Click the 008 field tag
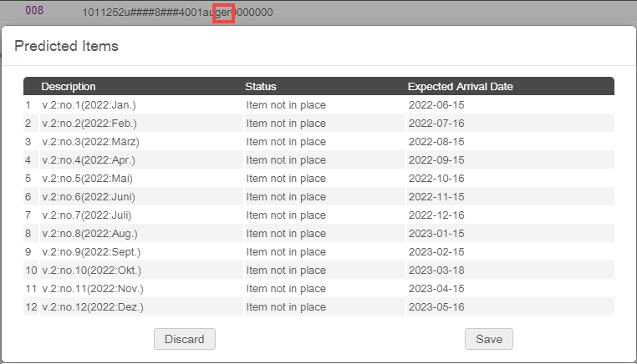Viewport: 637px width, 364px height. tap(34, 12)
